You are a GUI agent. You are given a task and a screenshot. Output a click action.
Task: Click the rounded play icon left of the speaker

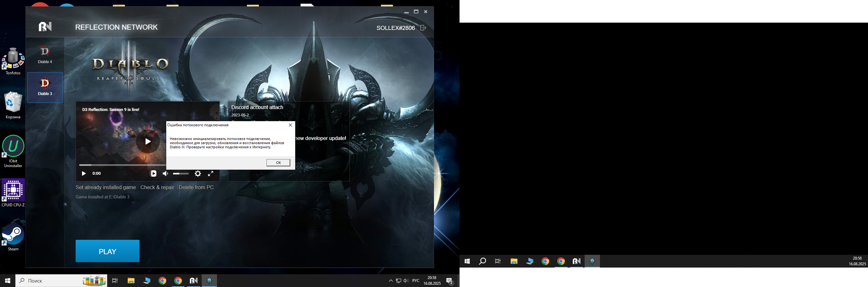pos(153,173)
